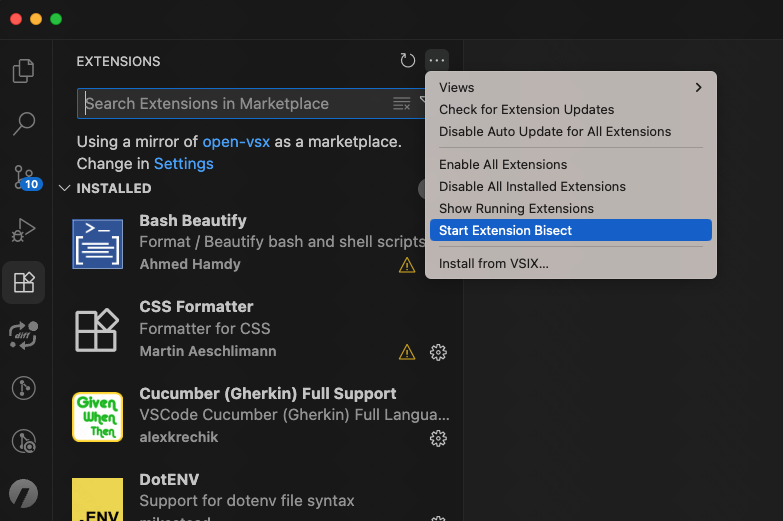
Task: Collapse the INSTALLED extensions section
Action: (x=66, y=188)
